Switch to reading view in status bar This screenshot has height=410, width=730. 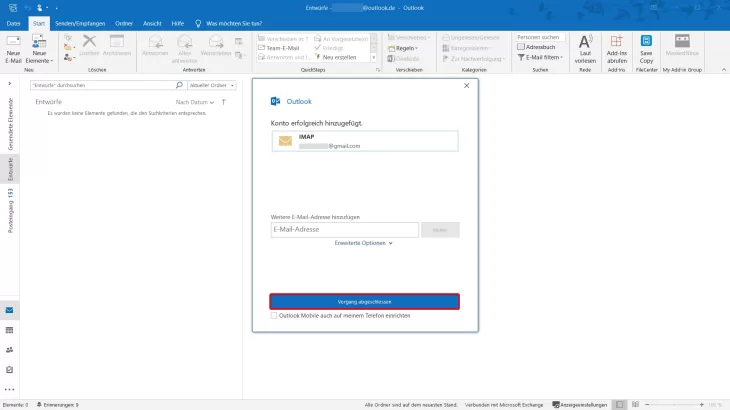(636, 404)
